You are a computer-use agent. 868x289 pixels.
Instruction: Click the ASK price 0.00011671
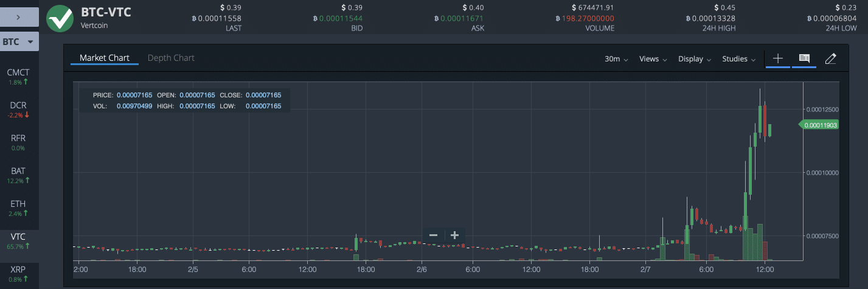coord(459,18)
